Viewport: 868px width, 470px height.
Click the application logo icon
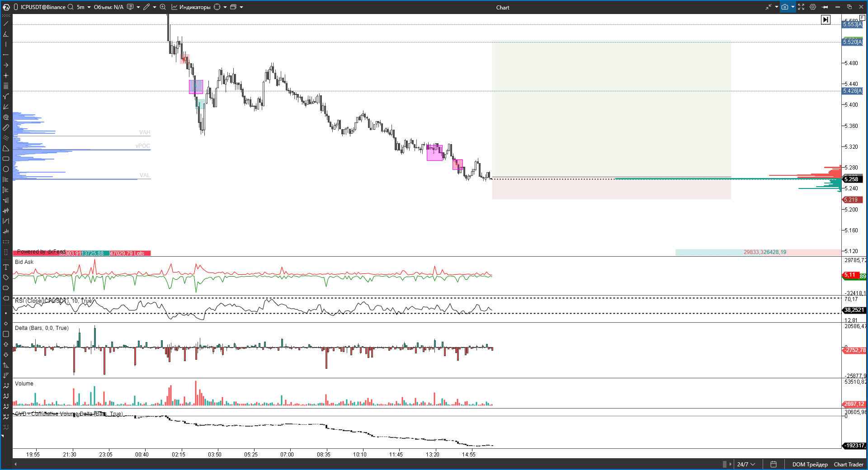[x=6, y=7]
